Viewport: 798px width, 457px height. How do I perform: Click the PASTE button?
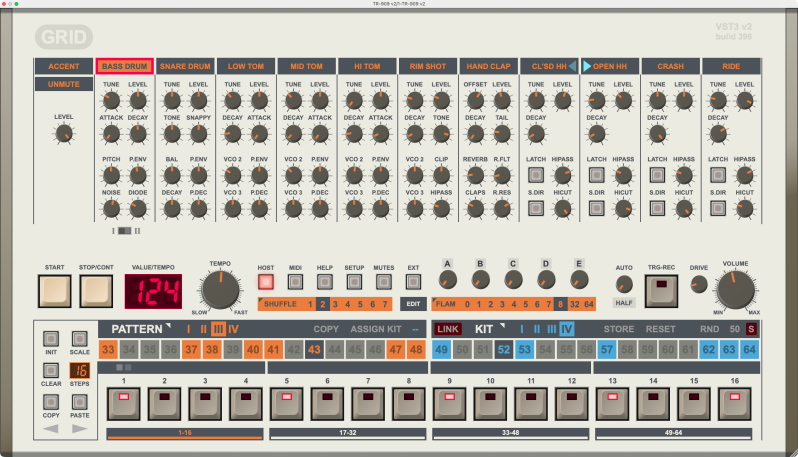pyautogui.click(x=79, y=402)
